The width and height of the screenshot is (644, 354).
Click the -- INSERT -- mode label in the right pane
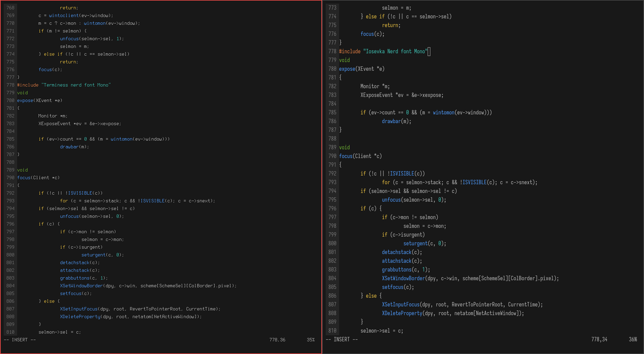tap(342, 339)
